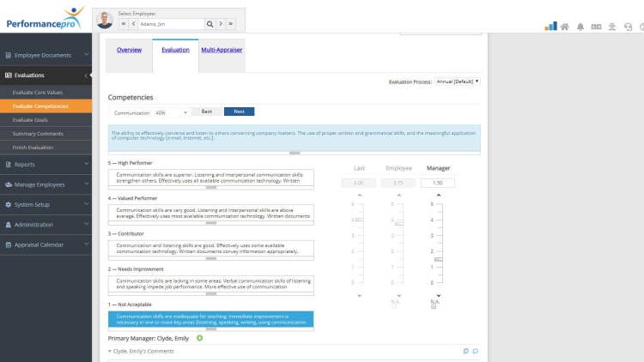The image size is (644, 362).
Task: Click the Manager rating slider handle
Action: click(x=439, y=259)
